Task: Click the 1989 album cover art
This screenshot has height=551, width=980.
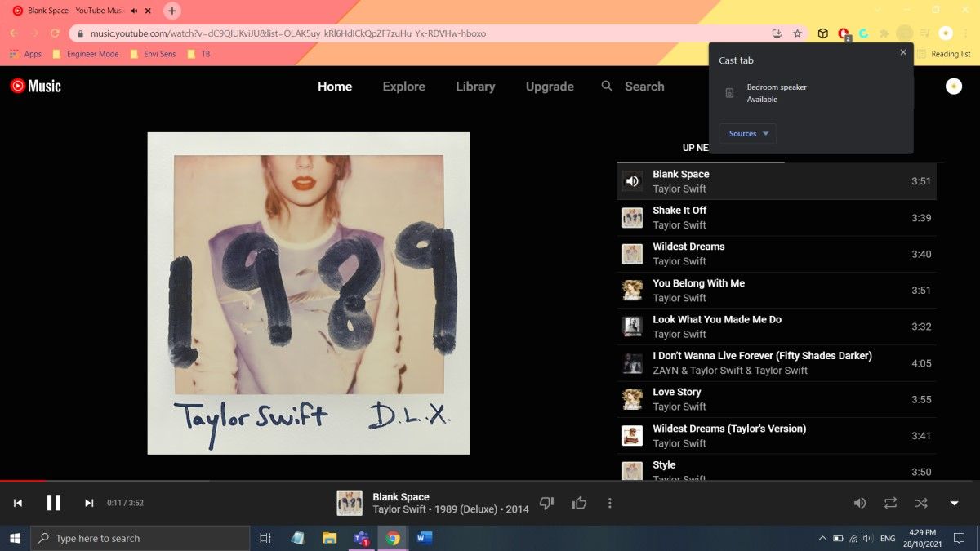Action: 309,293
